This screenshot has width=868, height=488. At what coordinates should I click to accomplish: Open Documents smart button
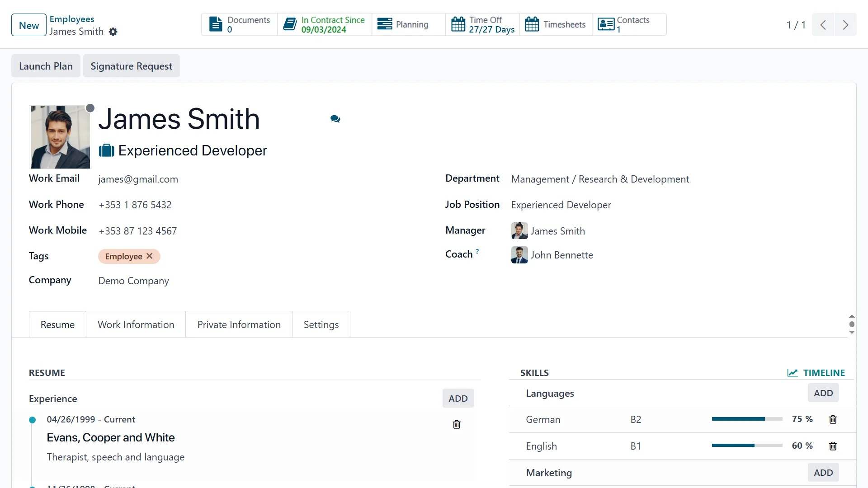click(239, 24)
